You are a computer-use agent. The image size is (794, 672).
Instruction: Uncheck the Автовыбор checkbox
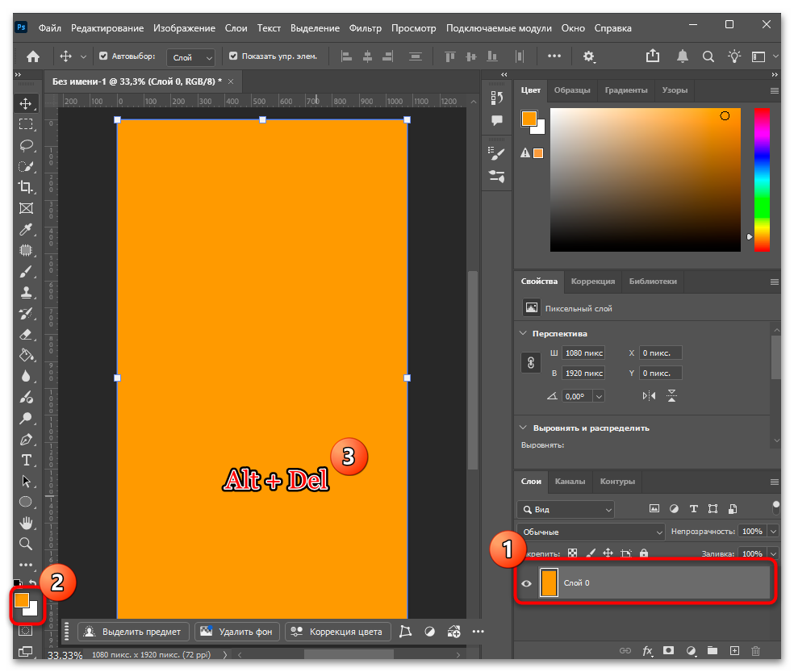(103, 56)
